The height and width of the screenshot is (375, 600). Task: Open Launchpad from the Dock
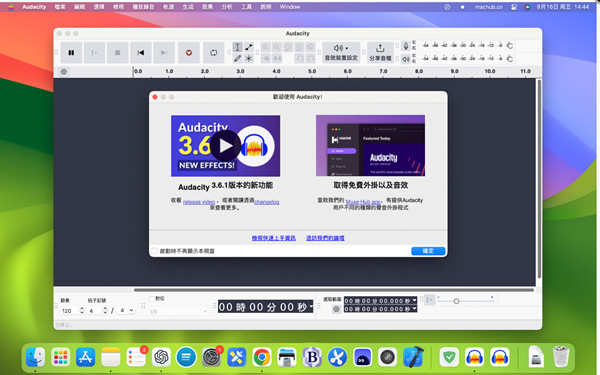point(60,357)
